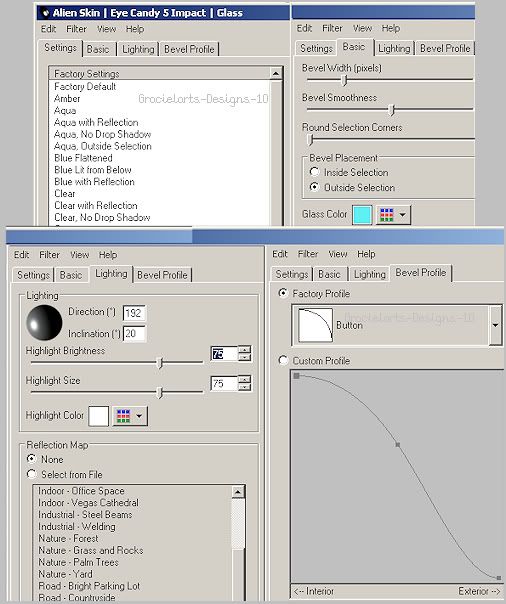The width and height of the screenshot is (506, 604).
Task: Decrease Highlight Size with spinner down
Action: click(x=245, y=387)
